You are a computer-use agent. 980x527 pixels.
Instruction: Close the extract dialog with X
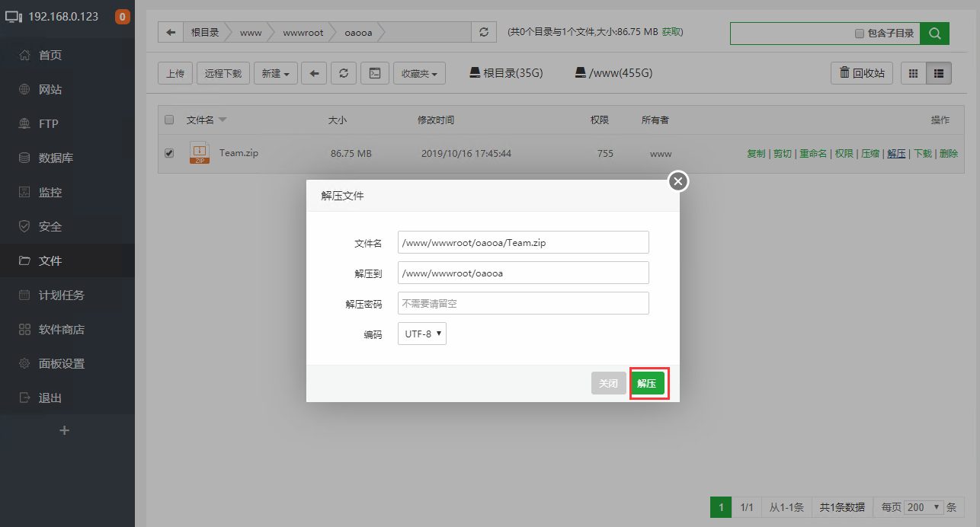(x=678, y=181)
